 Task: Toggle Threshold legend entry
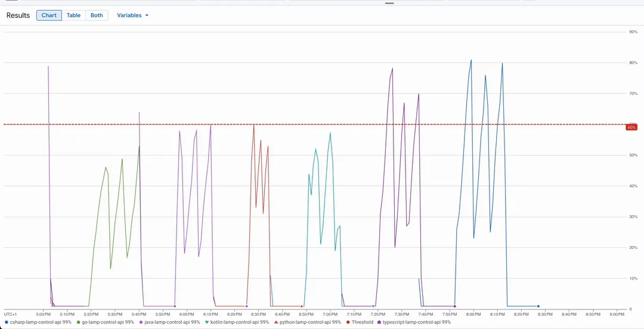[x=360, y=322]
